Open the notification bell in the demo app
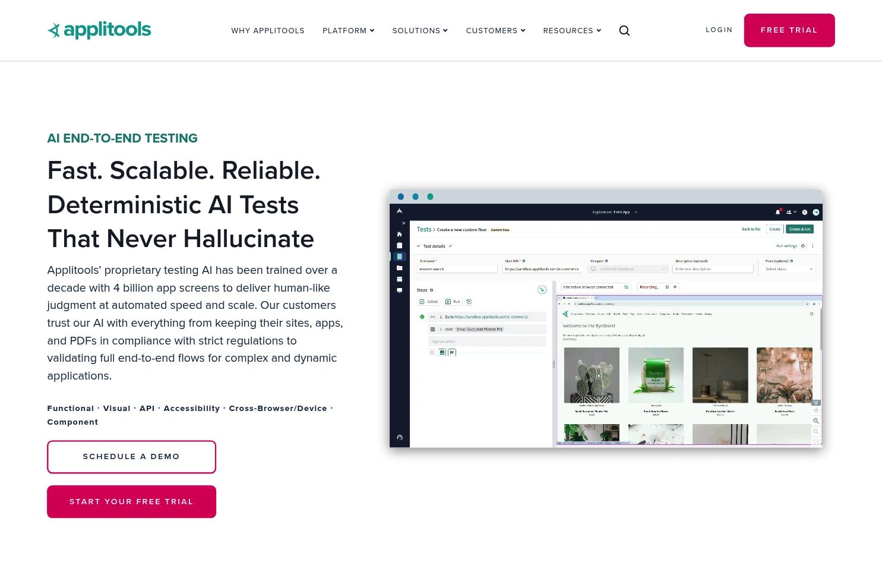 [x=778, y=212]
